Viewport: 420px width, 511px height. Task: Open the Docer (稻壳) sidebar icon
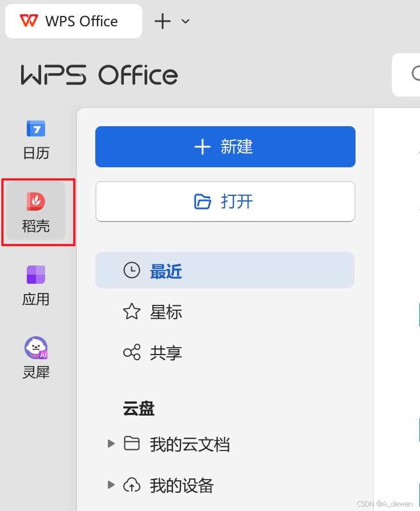point(36,211)
